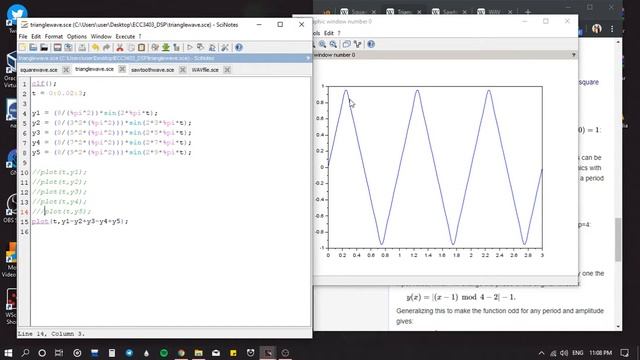Open the SciNotes File menu
This screenshot has width=640, height=360.
tap(23, 36)
